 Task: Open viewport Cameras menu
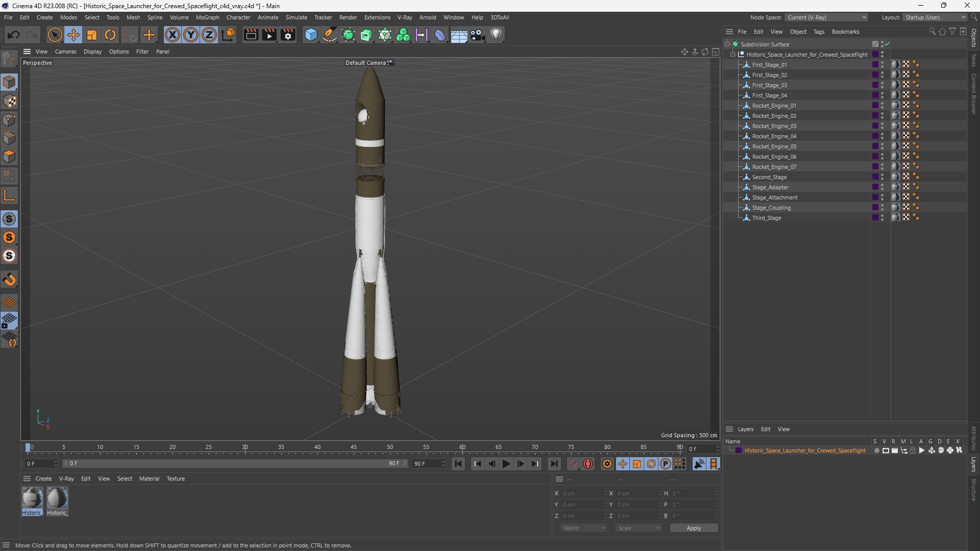pyautogui.click(x=65, y=52)
